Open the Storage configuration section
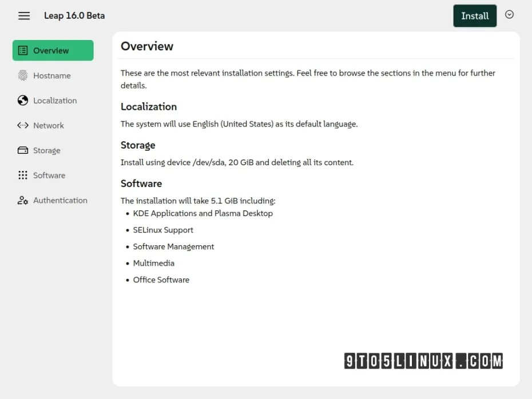Screen dimensions: 532x399 coord(46,150)
